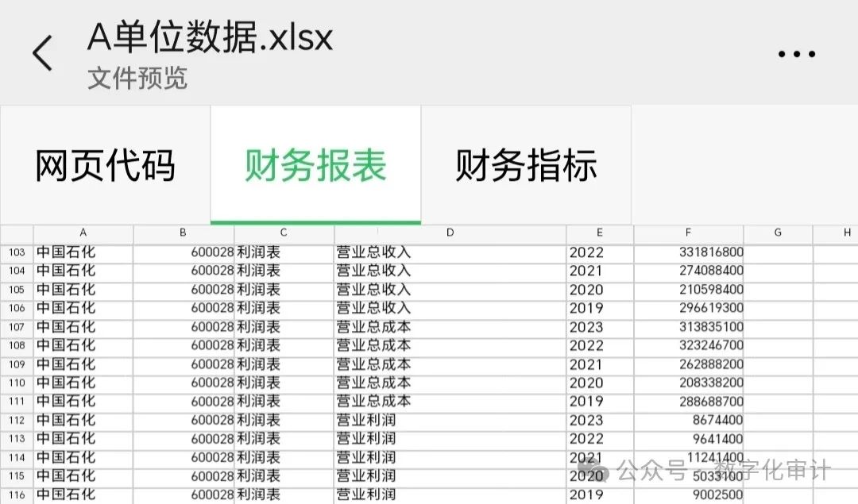
Task: Select column G header
Action: pos(778,233)
